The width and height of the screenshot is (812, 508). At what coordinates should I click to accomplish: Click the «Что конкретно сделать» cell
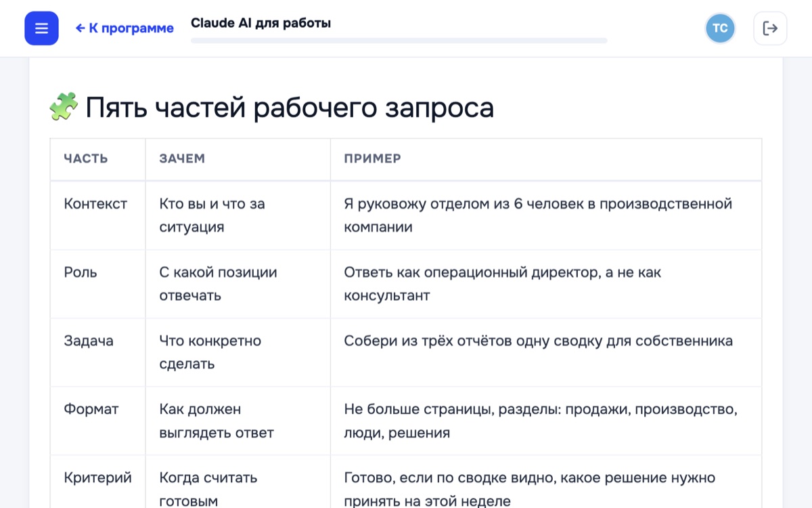238,352
